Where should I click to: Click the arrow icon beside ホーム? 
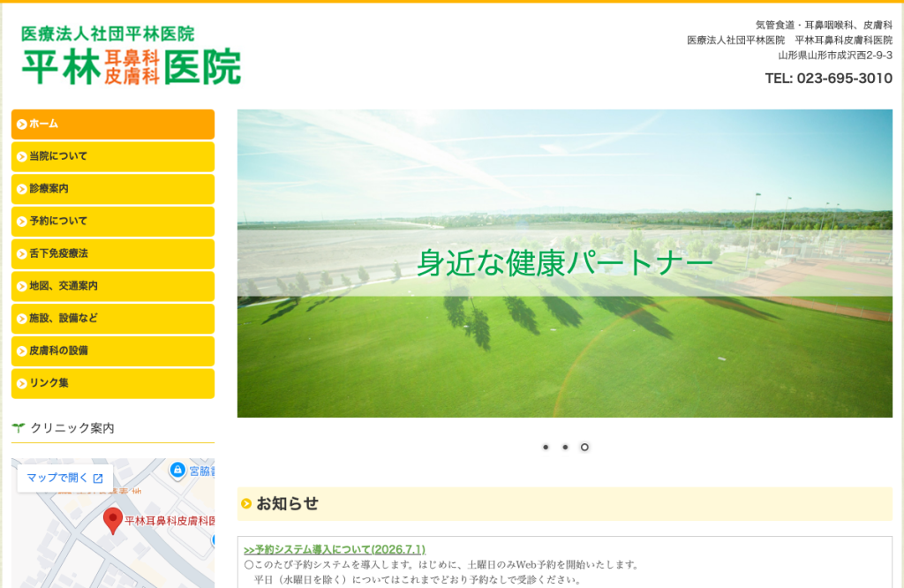tap(22, 124)
